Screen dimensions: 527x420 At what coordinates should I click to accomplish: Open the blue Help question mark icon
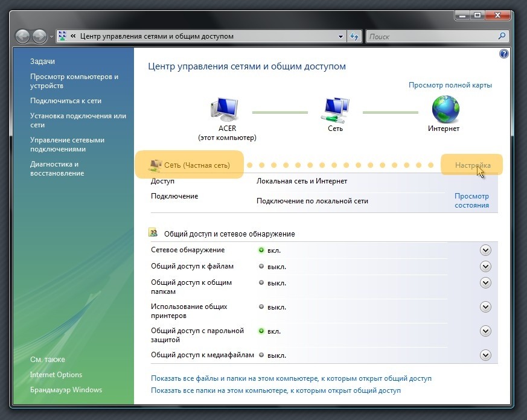[504, 54]
